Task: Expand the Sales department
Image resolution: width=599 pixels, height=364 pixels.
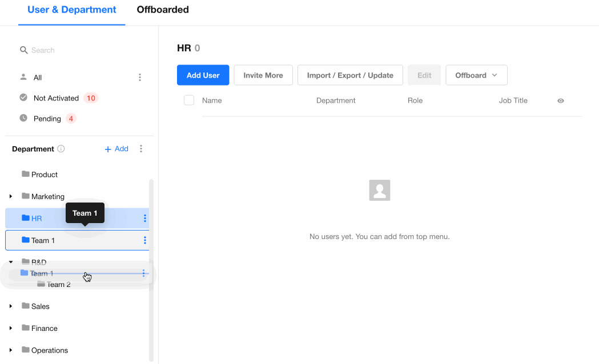Action: [x=11, y=306]
